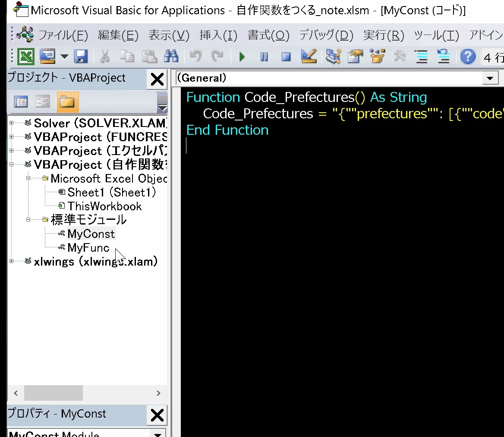The width and height of the screenshot is (504, 437).
Task: Click the project tree scroll left arrow
Action: (x=16, y=393)
